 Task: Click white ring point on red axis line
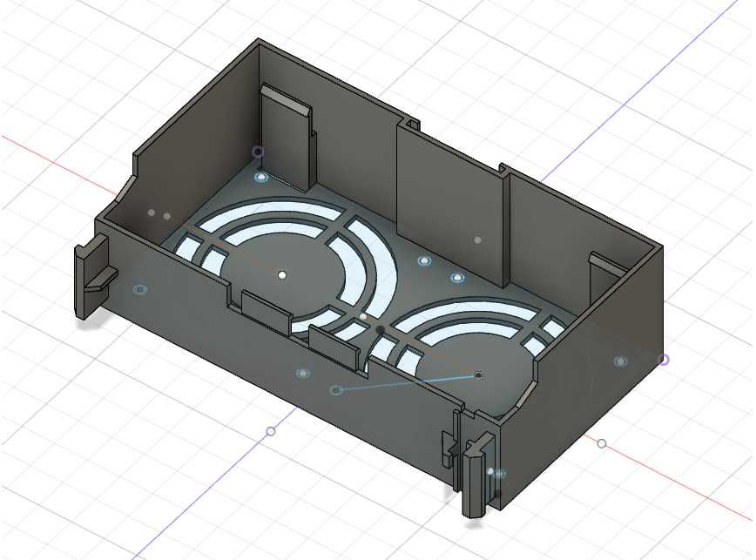pos(601,443)
